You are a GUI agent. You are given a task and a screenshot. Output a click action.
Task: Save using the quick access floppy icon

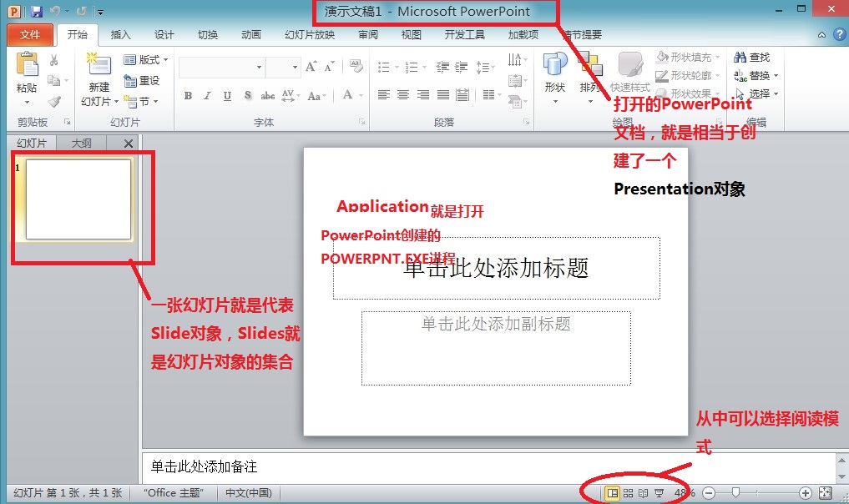pyautogui.click(x=36, y=12)
